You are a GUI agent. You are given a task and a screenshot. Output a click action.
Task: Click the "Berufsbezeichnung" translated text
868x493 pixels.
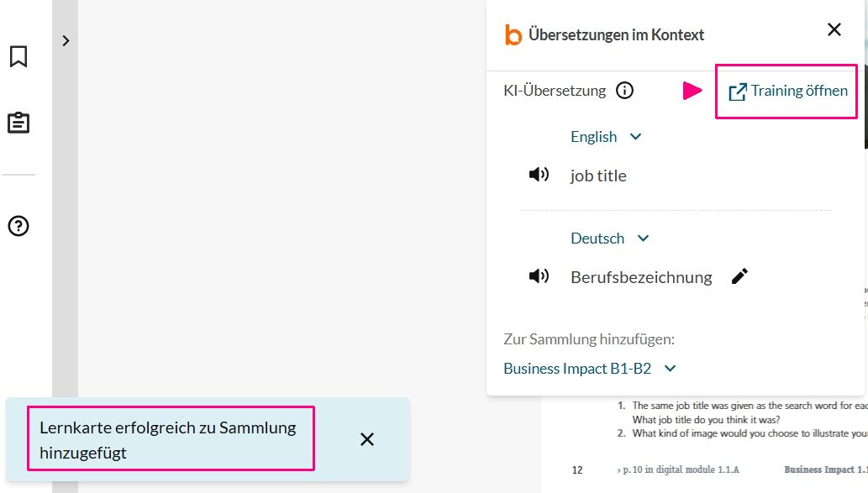coord(641,277)
